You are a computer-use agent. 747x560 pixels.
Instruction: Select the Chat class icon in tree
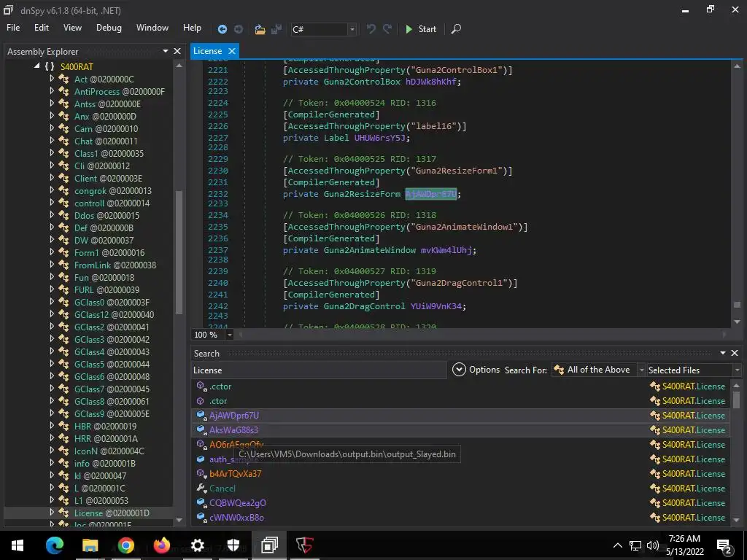pyautogui.click(x=64, y=141)
